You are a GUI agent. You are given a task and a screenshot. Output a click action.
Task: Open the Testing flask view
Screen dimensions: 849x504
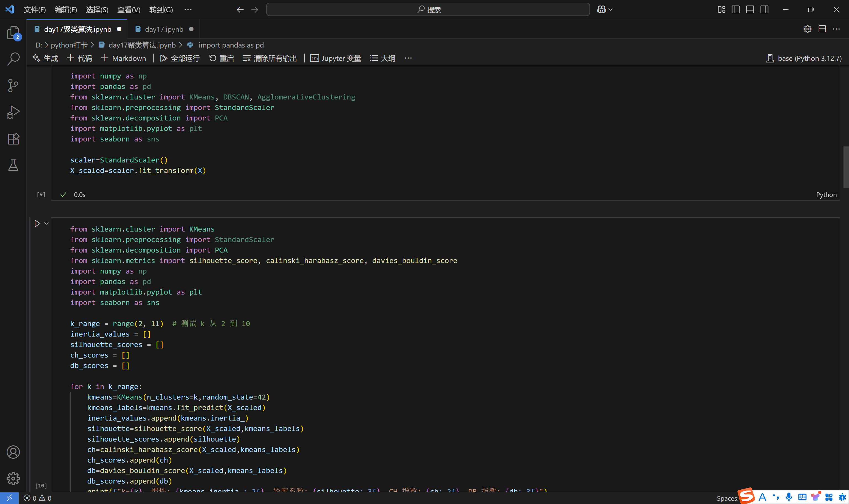click(x=13, y=166)
